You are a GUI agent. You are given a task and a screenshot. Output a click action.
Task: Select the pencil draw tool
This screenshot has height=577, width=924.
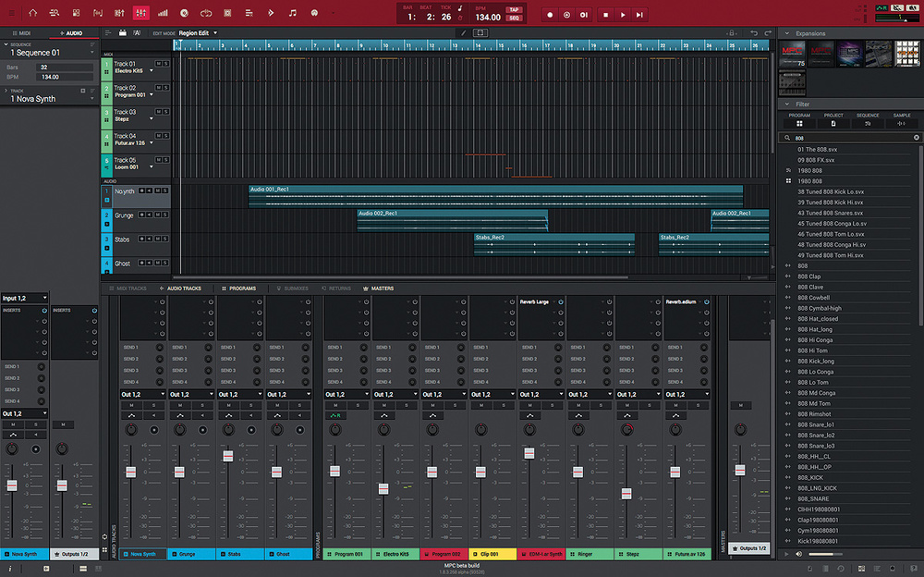coord(463,33)
